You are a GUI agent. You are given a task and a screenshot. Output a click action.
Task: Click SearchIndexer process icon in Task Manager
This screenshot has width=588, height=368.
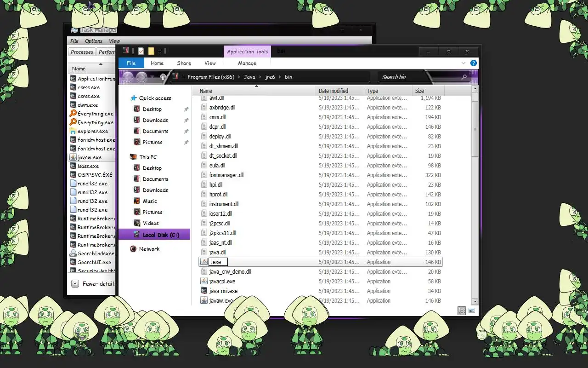pyautogui.click(x=73, y=253)
